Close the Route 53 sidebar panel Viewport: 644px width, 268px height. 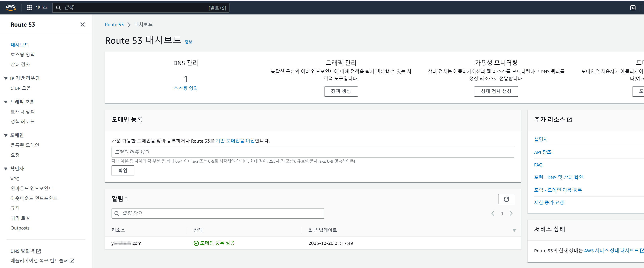(x=82, y=24)
